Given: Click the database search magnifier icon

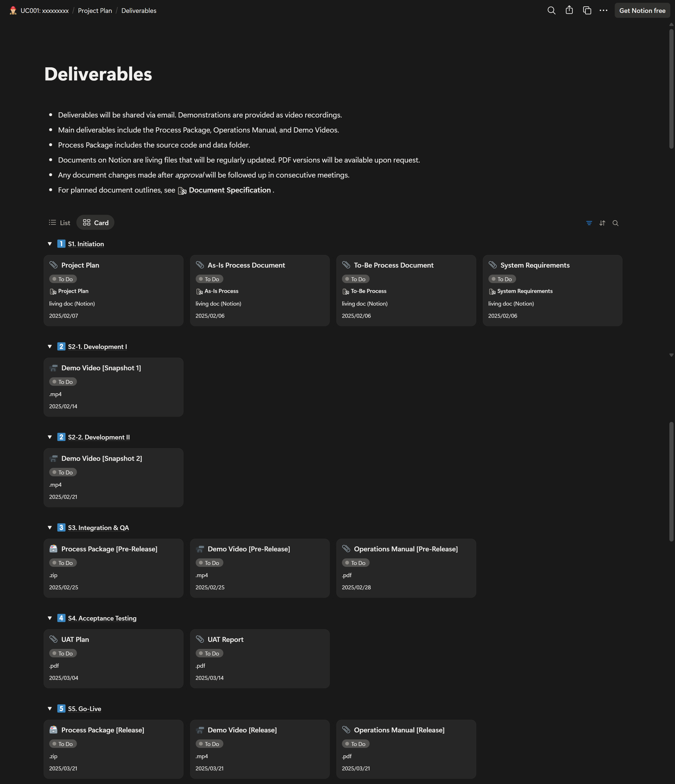Looking at the screenshot, I should (615, 223).
